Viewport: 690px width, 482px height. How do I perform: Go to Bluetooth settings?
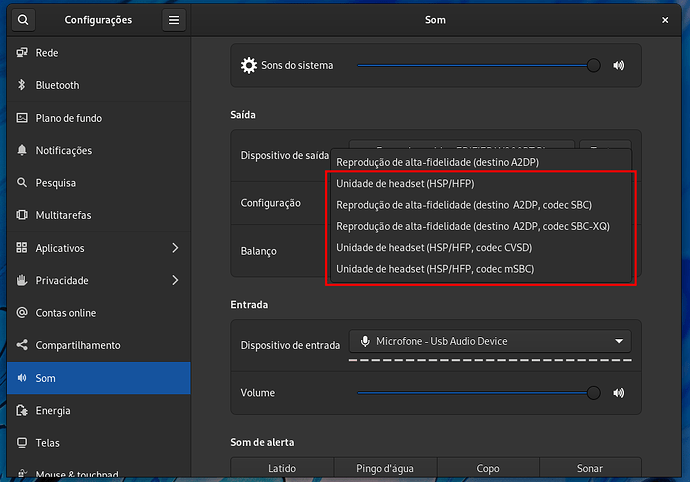(x=99, y=85)
